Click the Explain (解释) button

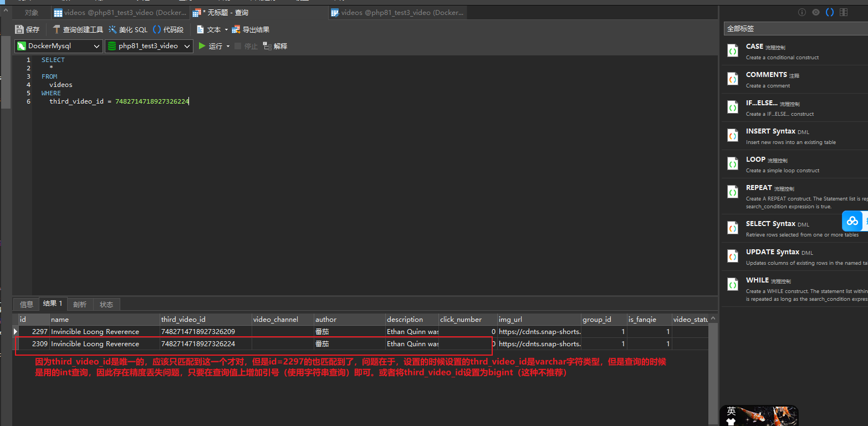tap(275, 46)
